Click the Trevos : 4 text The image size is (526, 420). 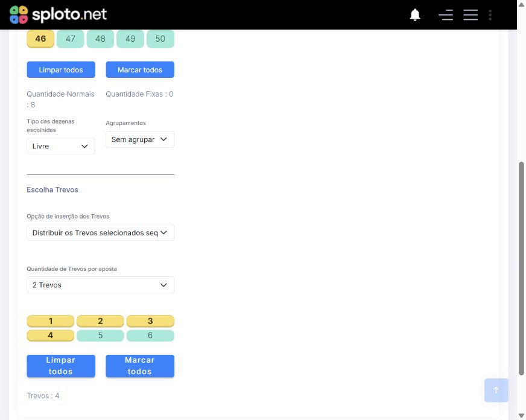pyautogui.click(x=43, y=396)
